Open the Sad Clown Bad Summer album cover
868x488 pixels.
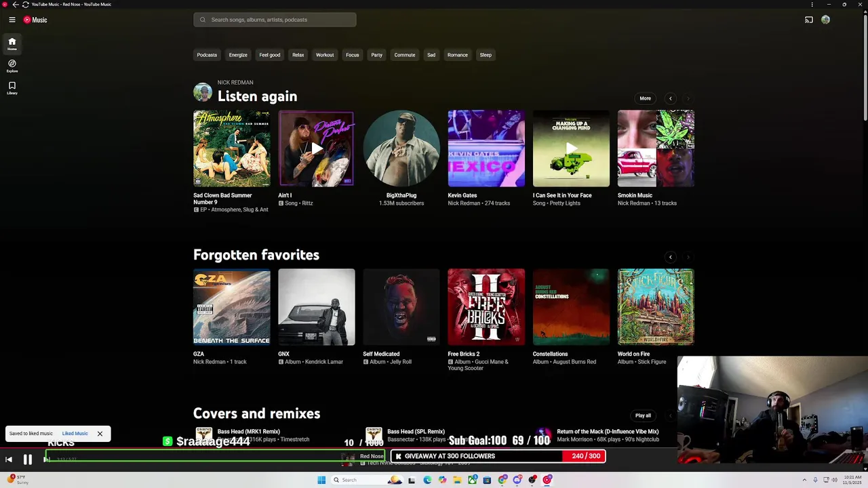(x=231, y=148)
